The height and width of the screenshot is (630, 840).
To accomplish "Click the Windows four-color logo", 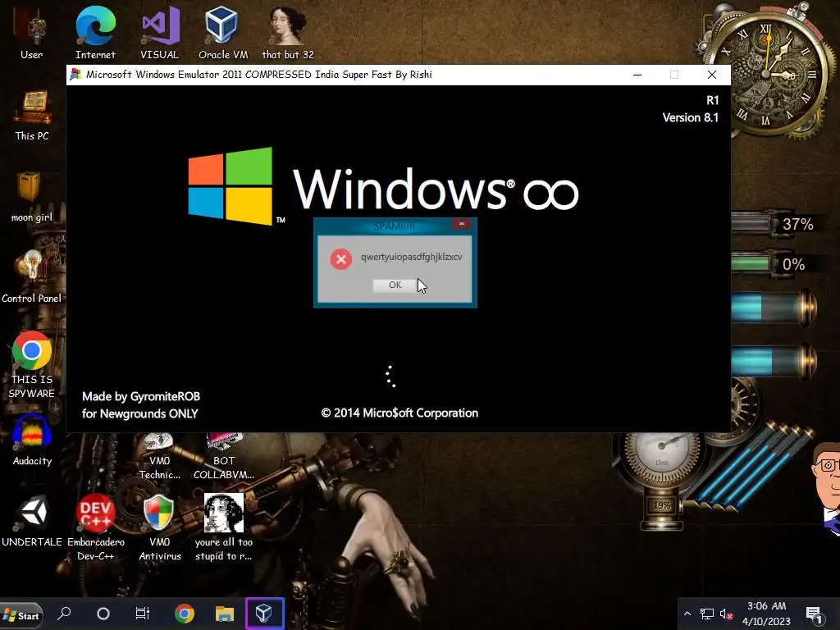I will click(x=231, y=185).
